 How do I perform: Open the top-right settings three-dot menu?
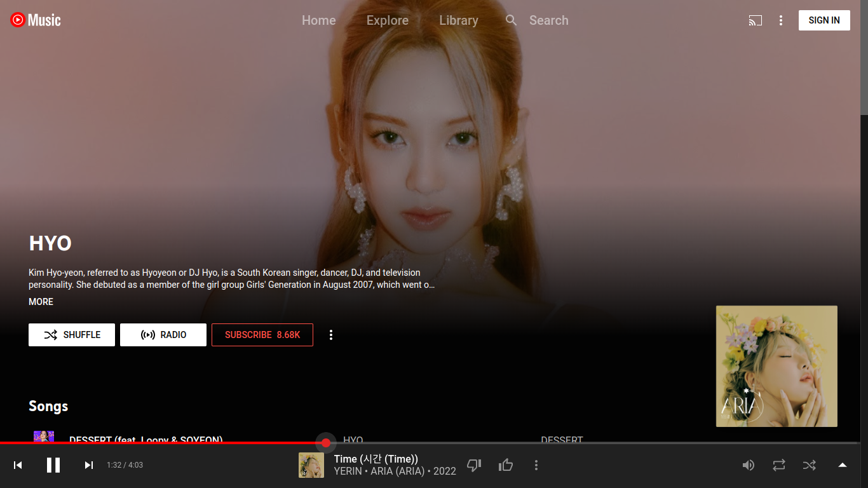(x=781, y=20)
